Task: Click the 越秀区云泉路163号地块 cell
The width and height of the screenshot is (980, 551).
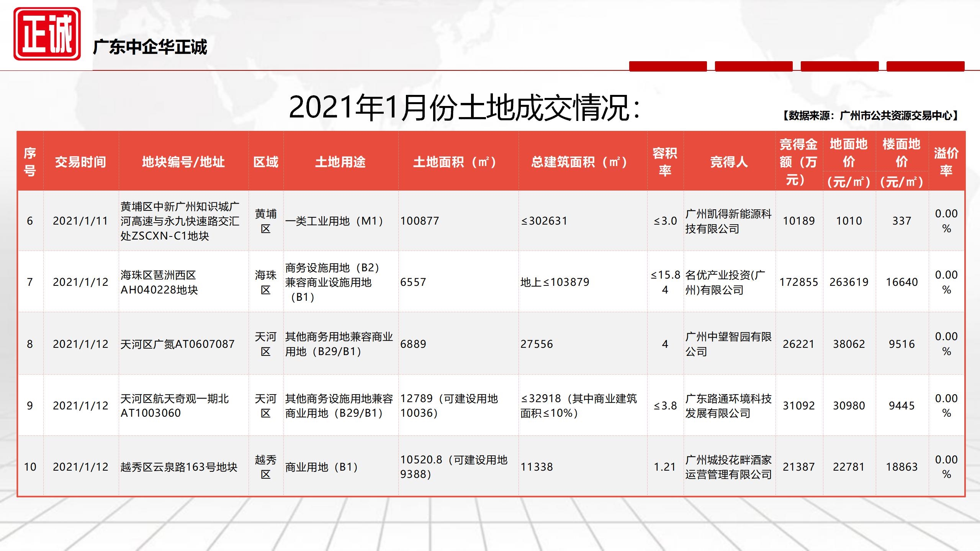Action: pyautogui.click(x=179, y=467)
